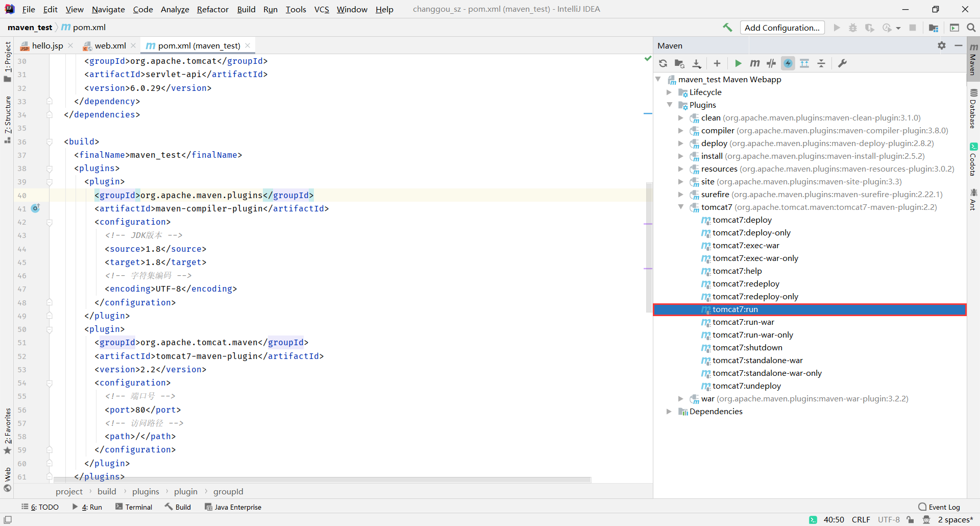Click the build breadcrumb
This screenshot has height=526, width=980.
click(107, 491)
